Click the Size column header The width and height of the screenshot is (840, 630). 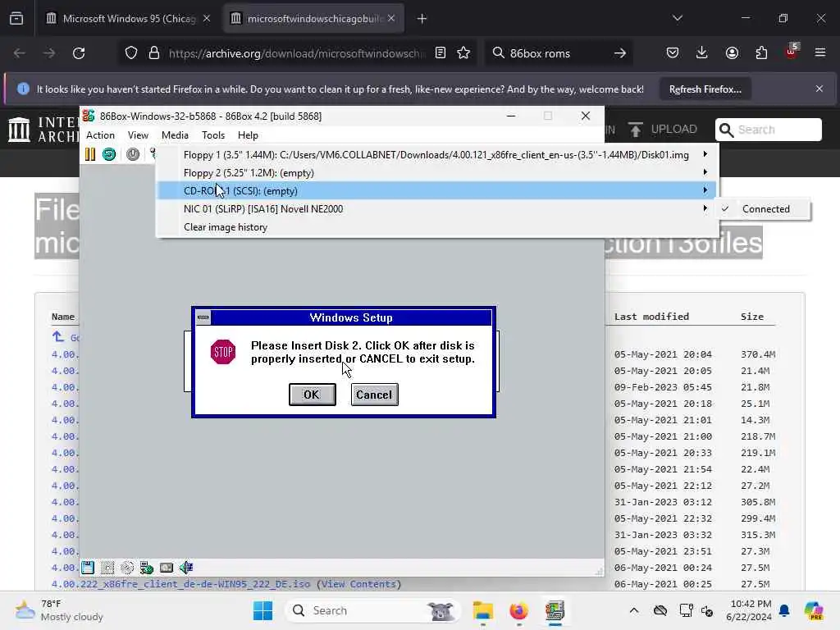(752, 317)
